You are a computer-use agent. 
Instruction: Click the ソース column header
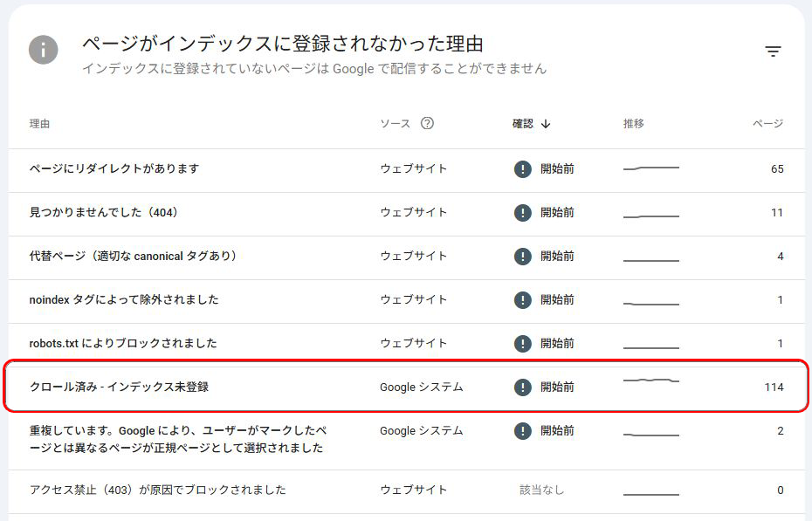pyautogui.click(x=395, y=124)
